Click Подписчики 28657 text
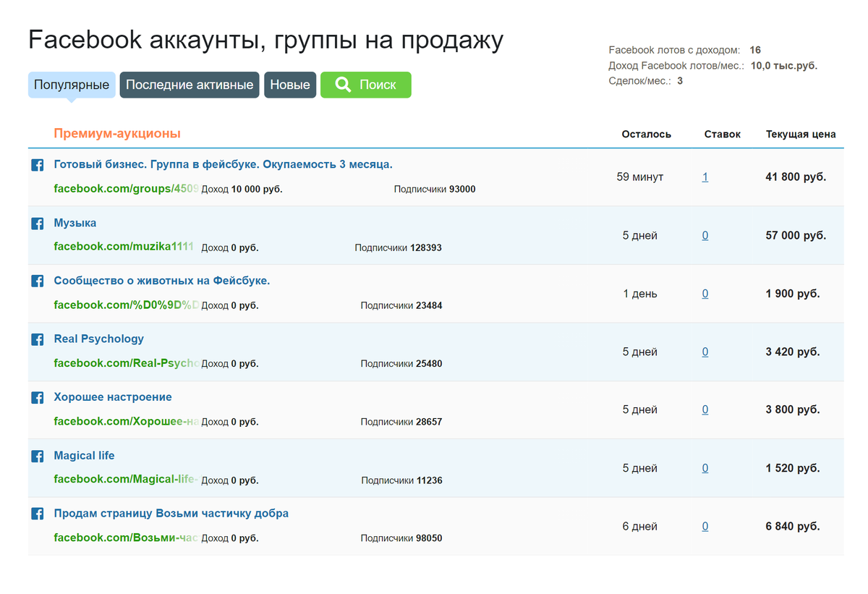868x594 pixels. click(x=401, y=422)
